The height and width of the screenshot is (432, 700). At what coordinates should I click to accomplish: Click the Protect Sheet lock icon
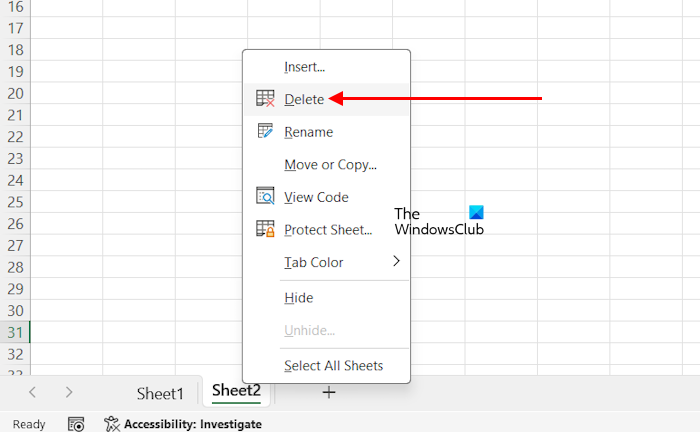(x=265, y=229)
